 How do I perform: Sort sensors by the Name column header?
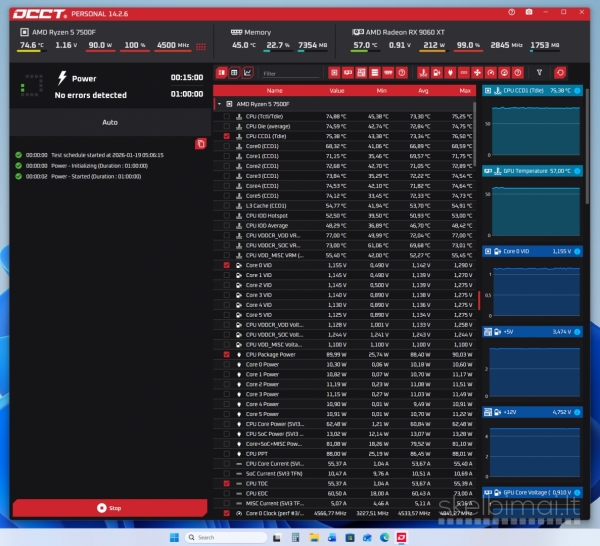coord(274,89)
